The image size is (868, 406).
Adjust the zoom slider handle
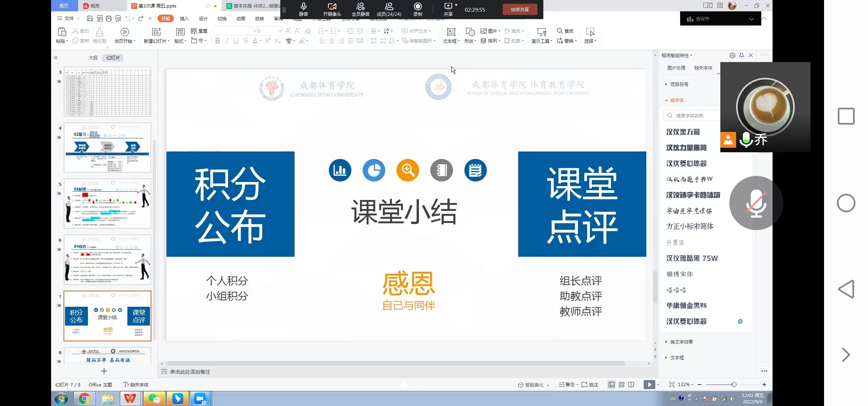[734, 385]
